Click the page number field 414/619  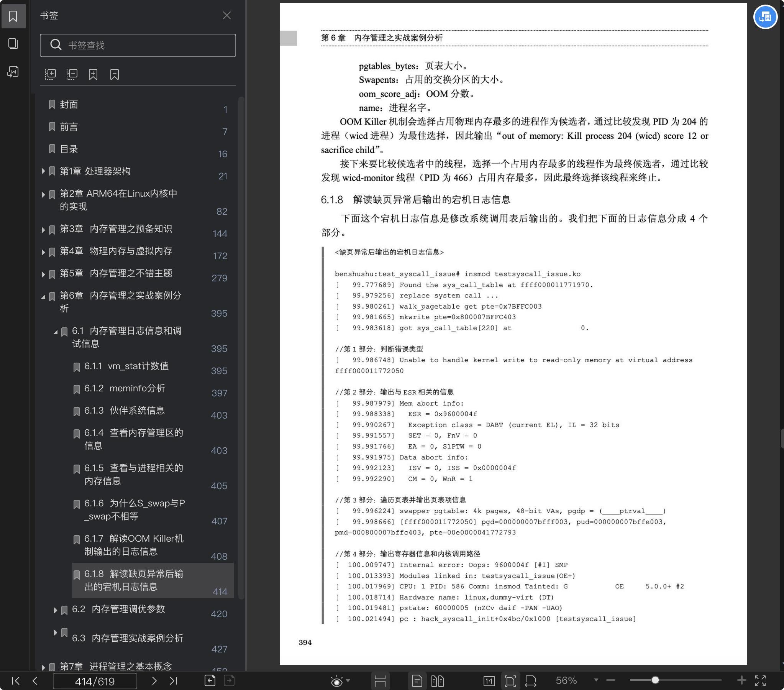(95, 681)
